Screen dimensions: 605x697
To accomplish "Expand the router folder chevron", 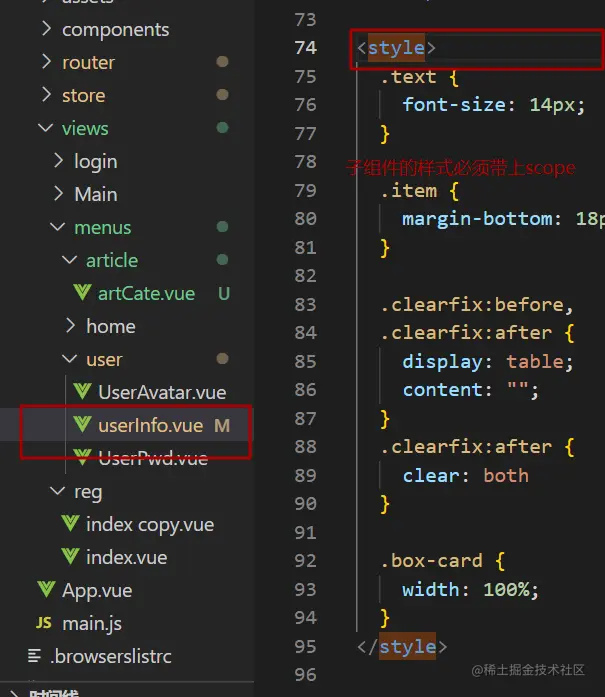I will tap(46, 62).
